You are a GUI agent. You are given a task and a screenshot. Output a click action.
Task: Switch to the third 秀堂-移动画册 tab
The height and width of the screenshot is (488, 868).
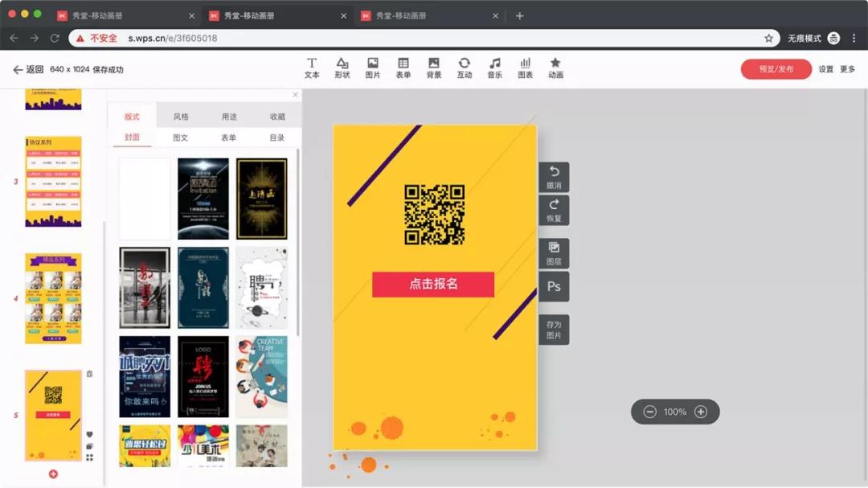pyautogui.click(x=430, y=16)
